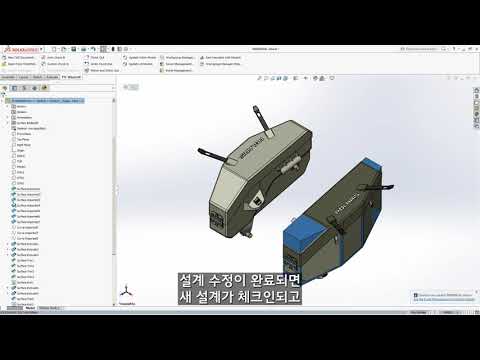Image resolution: width=480 pixels, height=360 pixels.
Task: Click the breadcrumb box above the model
Action: [x=131, y=87]
